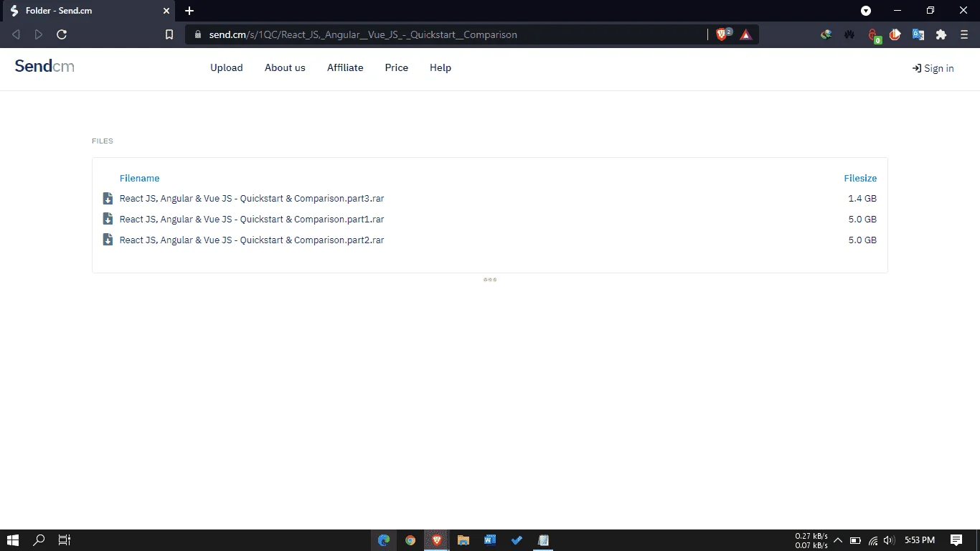Sort files by Filesize header
Screen dimensions: 980x551
pyautogui.click(x=860, y=179)
